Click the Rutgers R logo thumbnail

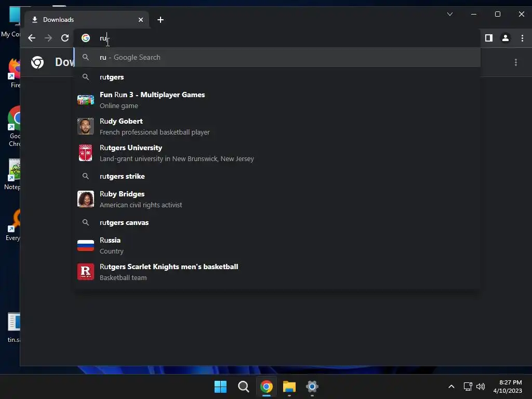pos(86,272)
